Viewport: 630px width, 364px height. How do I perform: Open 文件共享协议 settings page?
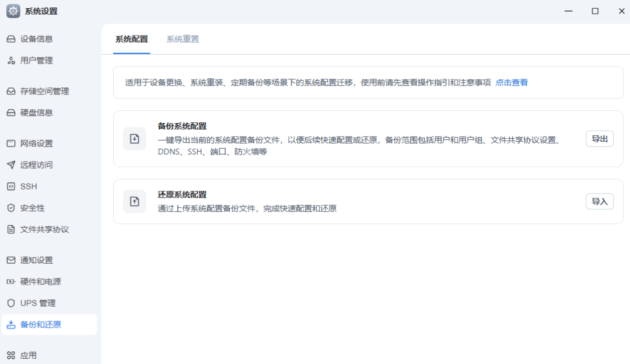tap(44, 229)
